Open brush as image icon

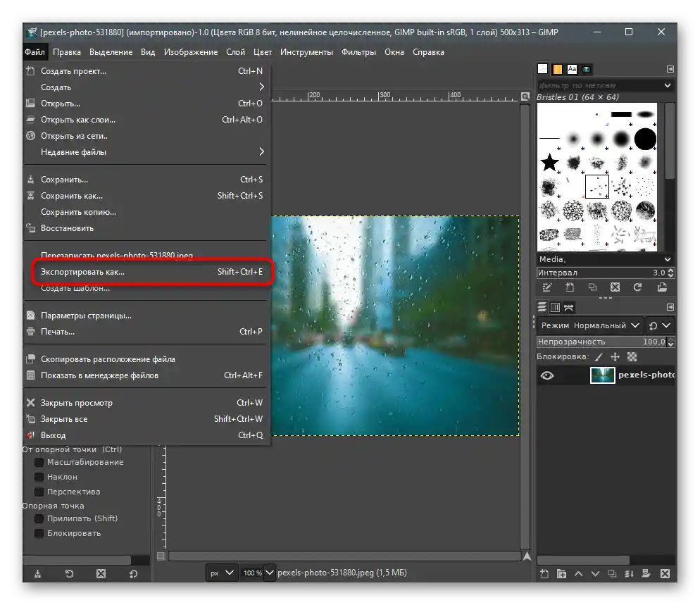tap(662, 287)
